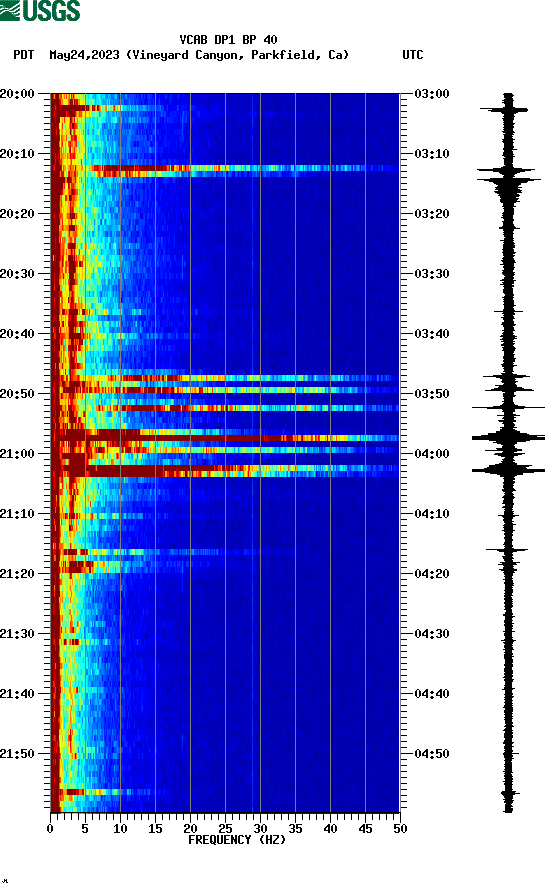Click the '10' Hz frequency tick label
Viewport: 552px width, 892px height.
pos(120,829)
